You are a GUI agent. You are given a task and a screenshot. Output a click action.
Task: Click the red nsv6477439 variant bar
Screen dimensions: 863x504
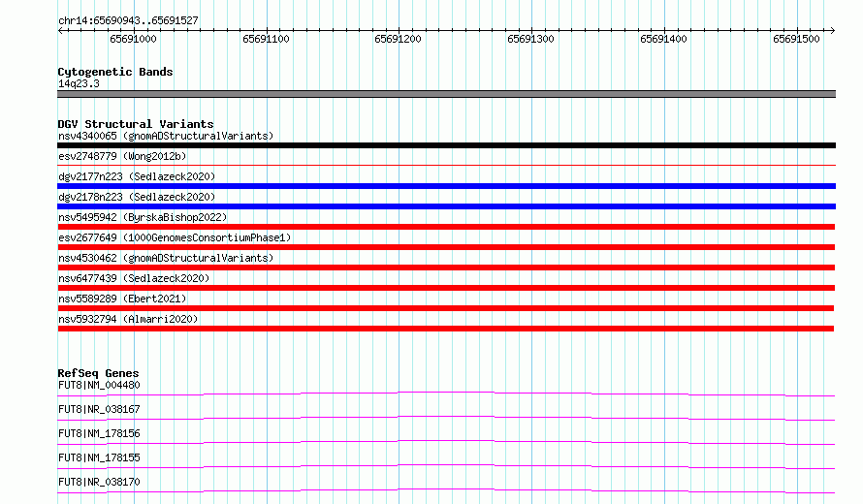[x=446, y=288]
